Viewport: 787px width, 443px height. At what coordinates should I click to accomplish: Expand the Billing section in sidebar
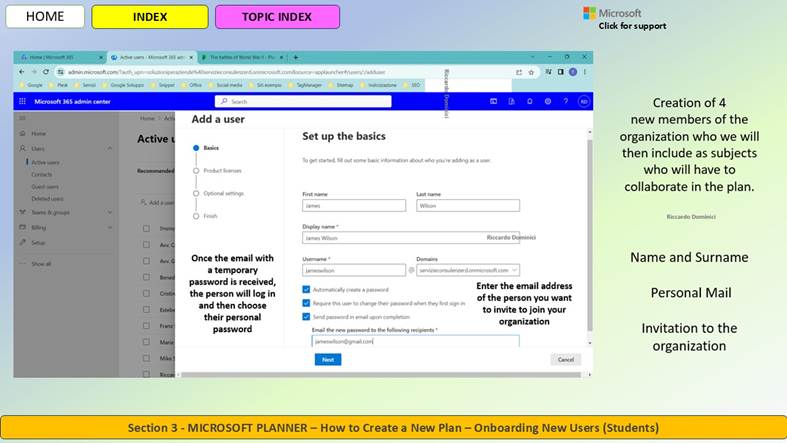109,228
